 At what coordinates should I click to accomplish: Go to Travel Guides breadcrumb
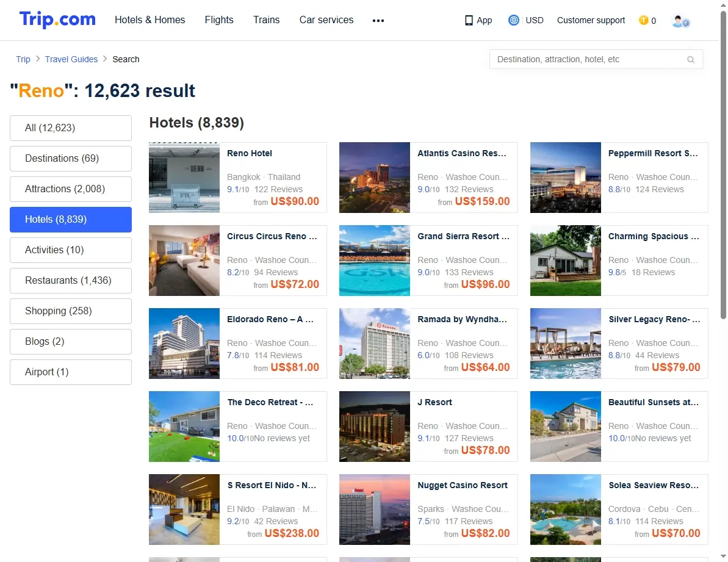(71, 59)
